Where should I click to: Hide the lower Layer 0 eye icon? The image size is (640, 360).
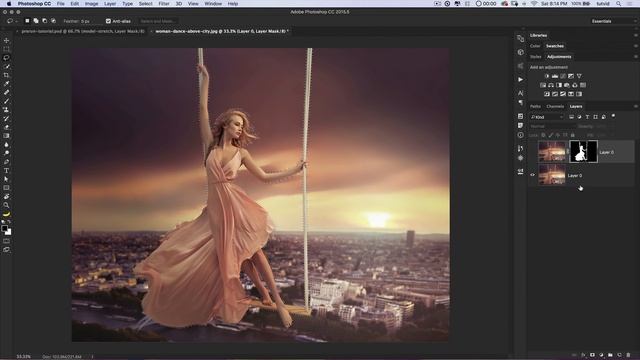pos(532,175)
